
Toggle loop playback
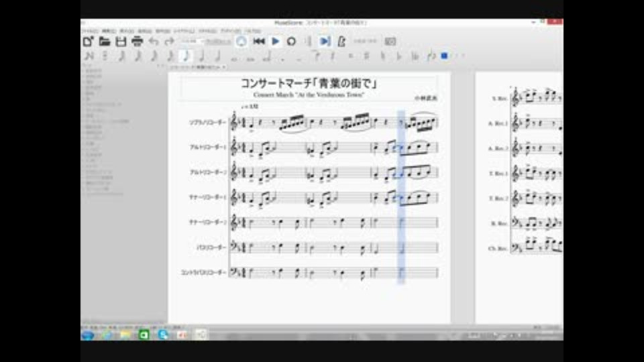tap(291, 42)
